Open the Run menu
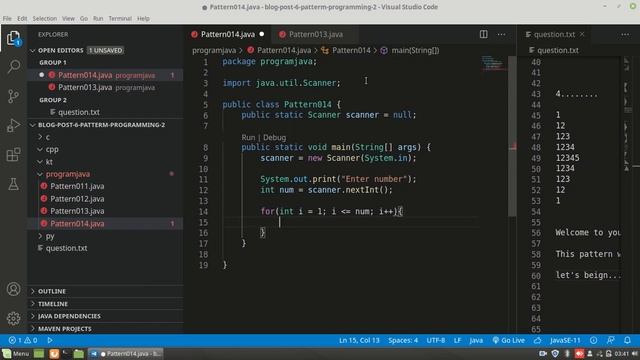The height and width of the screenshot is (360, 640). pyautogui.click(x=98, y=18)
